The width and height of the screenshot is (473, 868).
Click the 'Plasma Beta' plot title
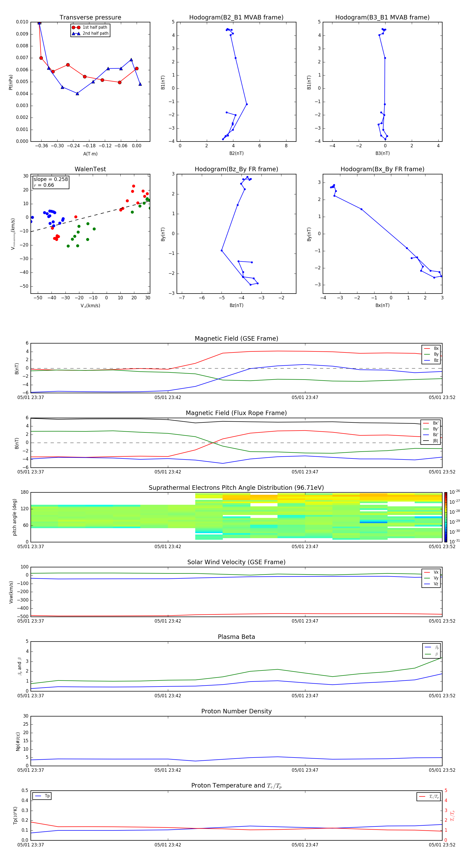236,637
